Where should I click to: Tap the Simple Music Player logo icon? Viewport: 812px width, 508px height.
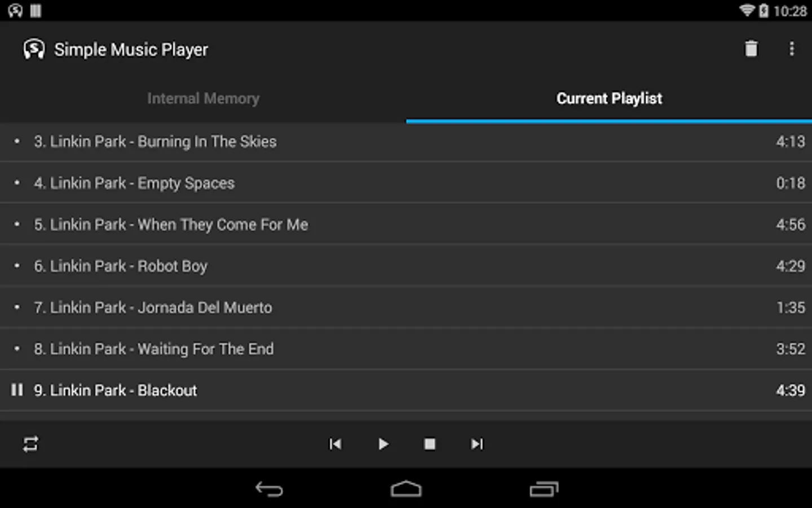(34, 50)
